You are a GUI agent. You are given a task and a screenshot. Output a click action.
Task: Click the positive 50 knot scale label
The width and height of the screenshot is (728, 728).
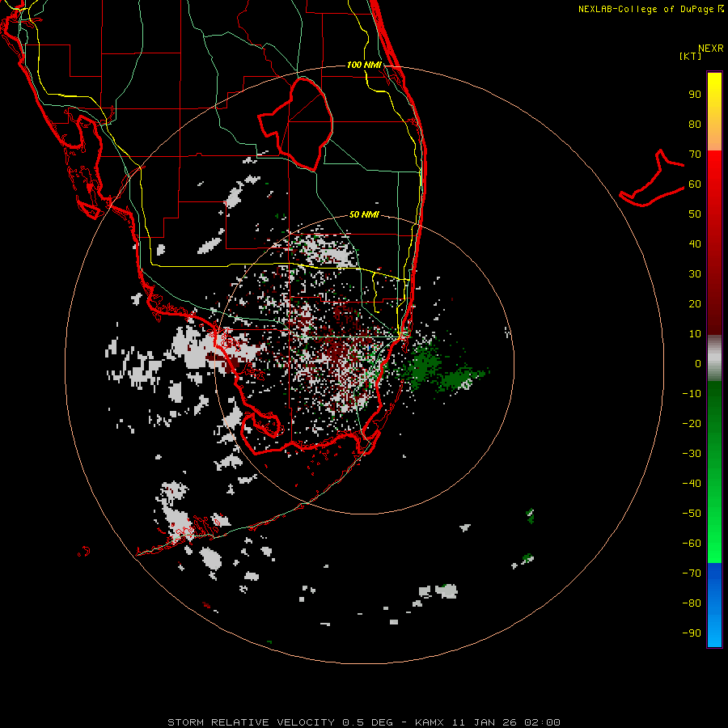coord(695,214)
